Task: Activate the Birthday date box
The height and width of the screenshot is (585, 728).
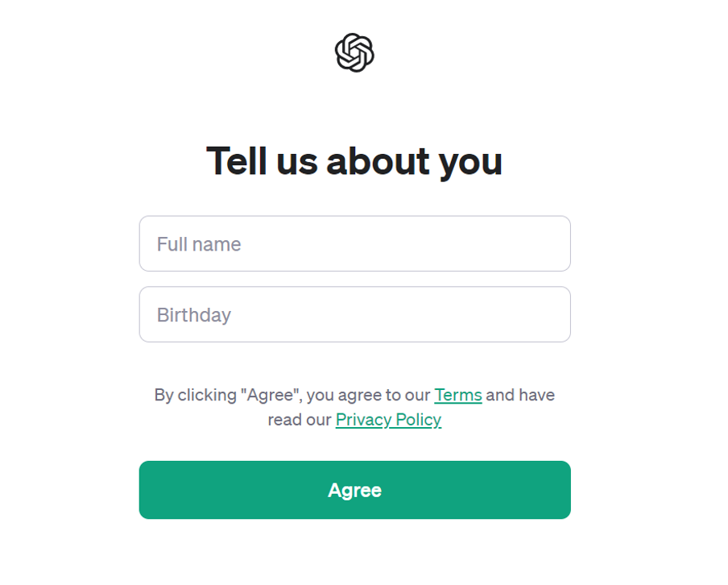Action: (x=354, y=314)
